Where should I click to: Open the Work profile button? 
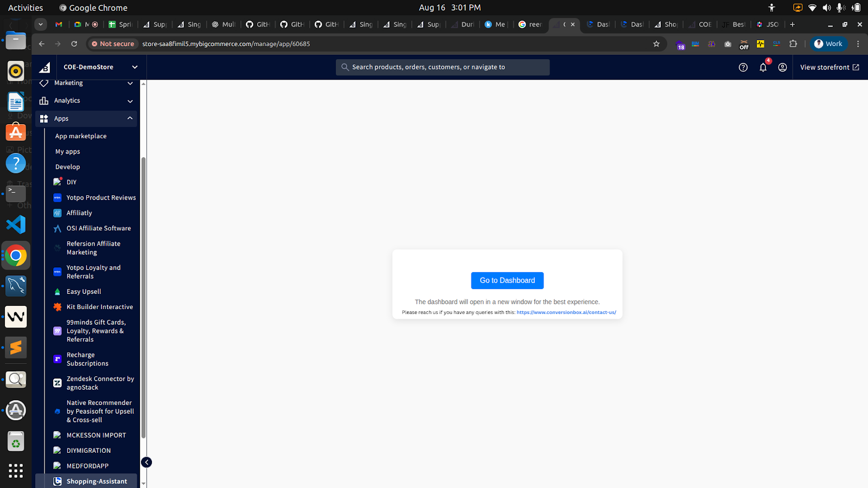(x=828, y=44)
